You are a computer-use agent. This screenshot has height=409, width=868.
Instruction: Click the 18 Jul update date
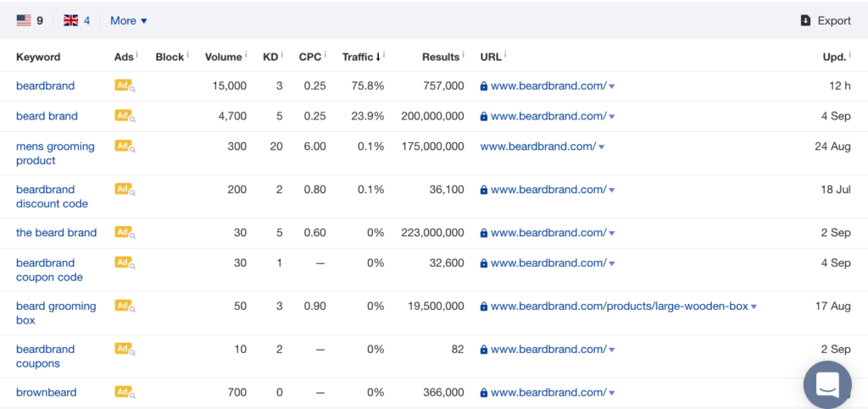[x=836, y=190]
